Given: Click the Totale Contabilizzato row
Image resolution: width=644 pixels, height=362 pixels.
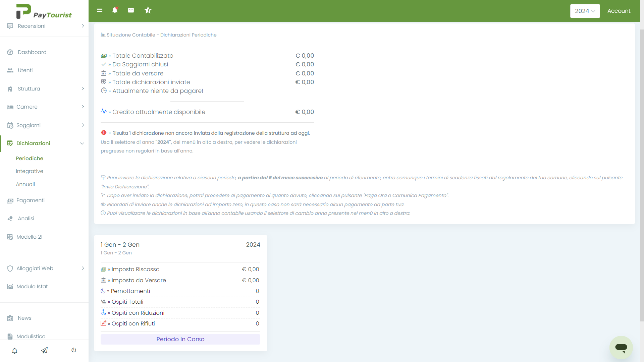Looking at the screenshot, I should click(x=207, y=56).
